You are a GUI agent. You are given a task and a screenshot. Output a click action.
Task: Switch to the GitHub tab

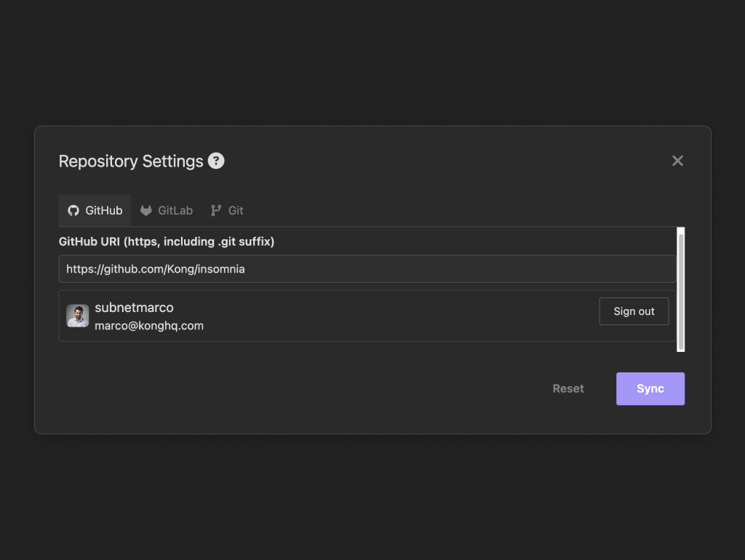pos(95,210)
